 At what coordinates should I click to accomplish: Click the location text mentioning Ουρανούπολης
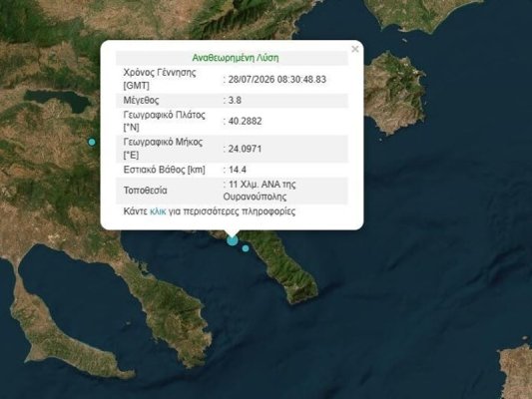pos(260,191)
